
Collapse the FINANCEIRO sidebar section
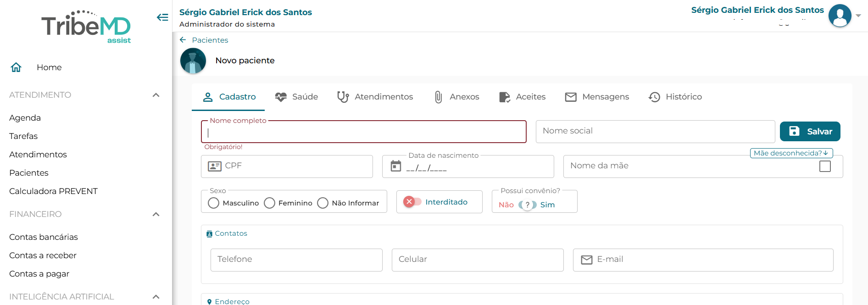click(x=156, y=214)
